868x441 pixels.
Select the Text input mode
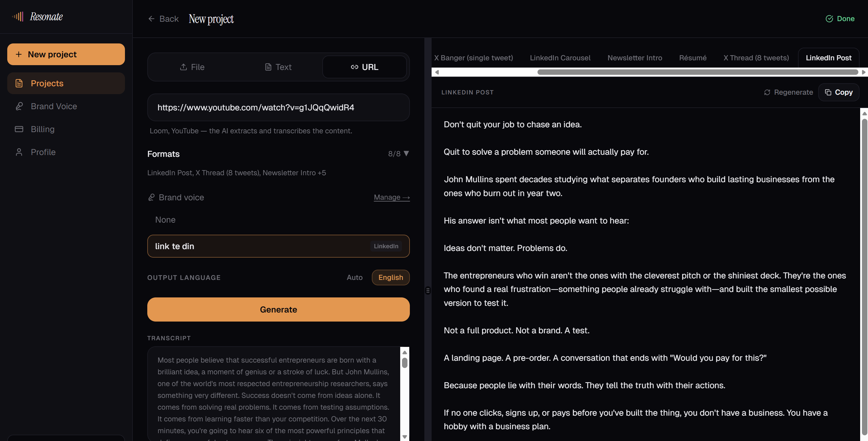tap(278, 67)
